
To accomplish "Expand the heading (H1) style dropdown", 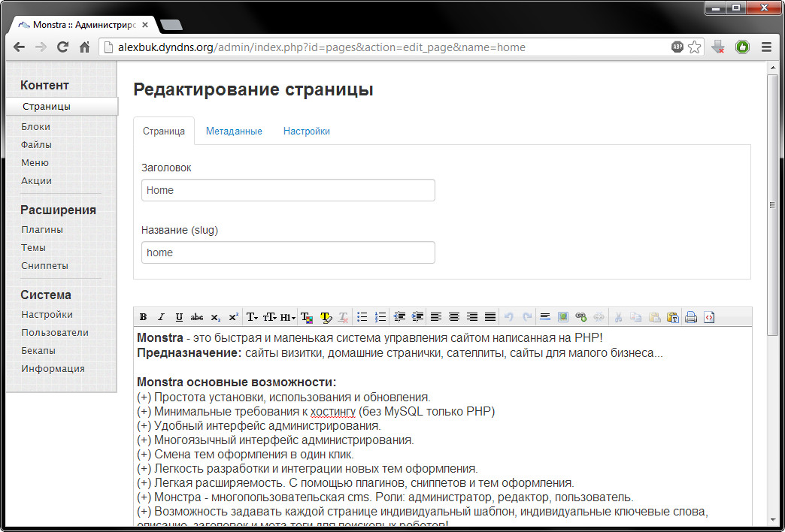I will click(x=288, y=317).
